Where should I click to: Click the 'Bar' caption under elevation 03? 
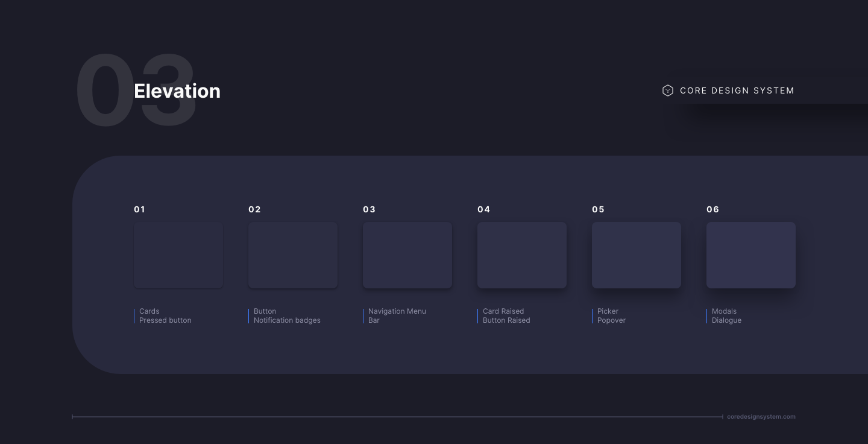[x=374, y=320]
